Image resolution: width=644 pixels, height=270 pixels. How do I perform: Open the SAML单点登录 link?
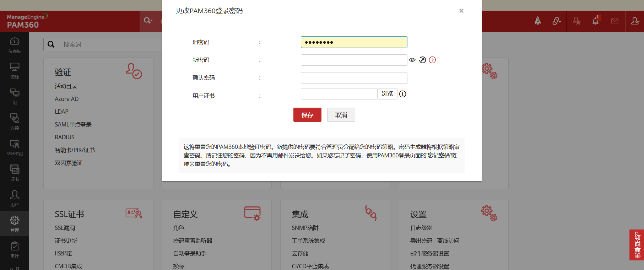pos(73,124)
